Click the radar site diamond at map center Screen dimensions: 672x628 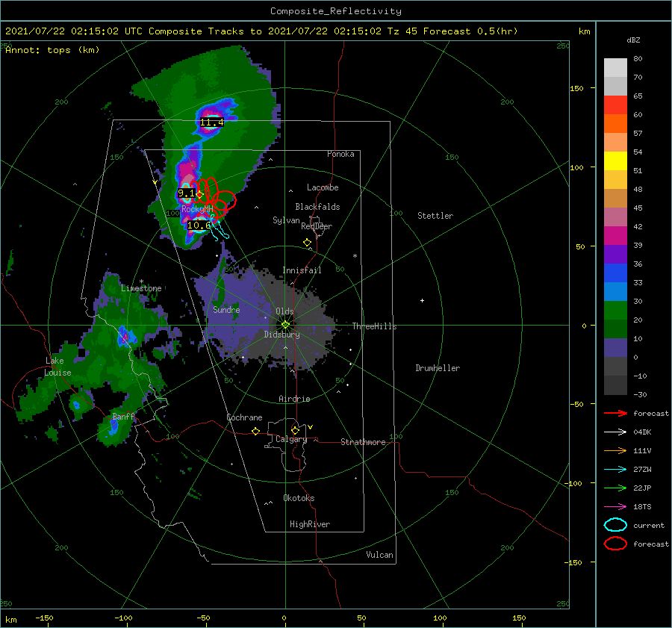tap(285, 325)
